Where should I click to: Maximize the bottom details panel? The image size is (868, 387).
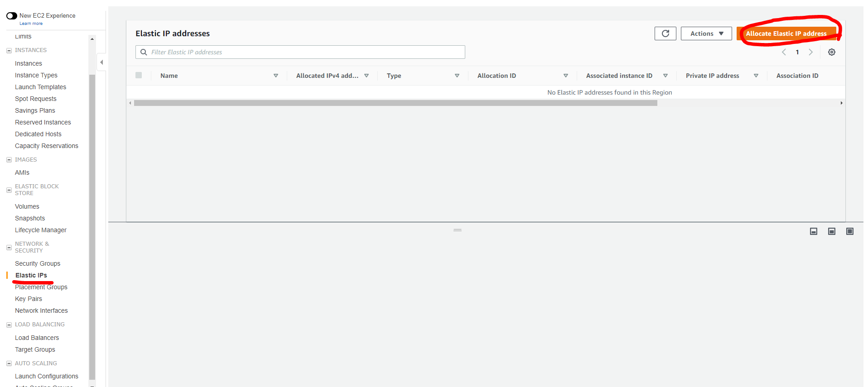850,231
